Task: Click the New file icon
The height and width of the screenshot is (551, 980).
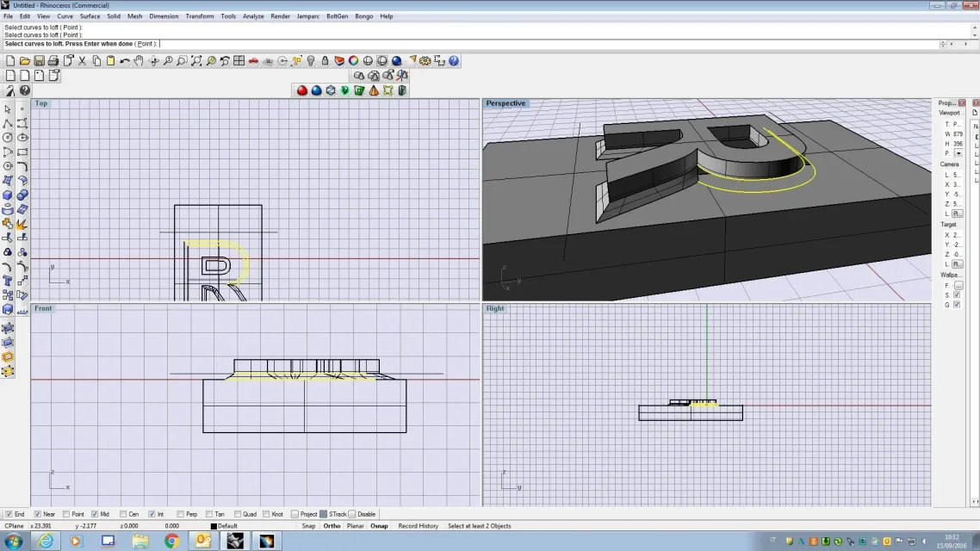Action: tap(10, 60)
